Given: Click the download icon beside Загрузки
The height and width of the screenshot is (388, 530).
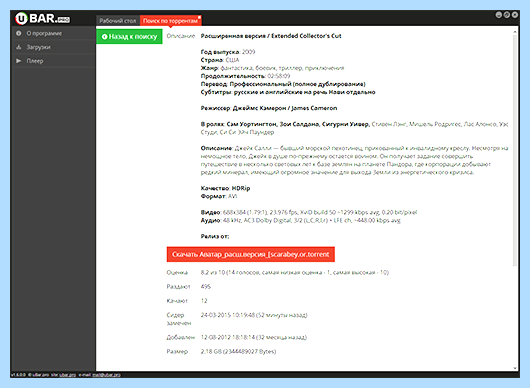Looking at the screenshot, I should click(19, 47).
